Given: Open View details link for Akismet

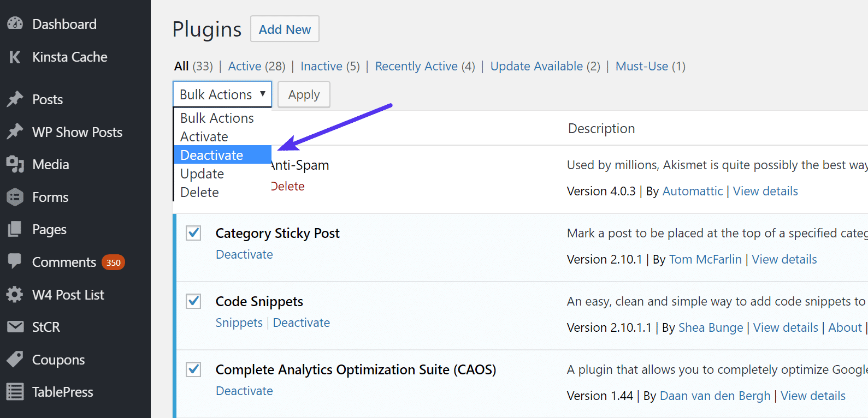Looking at the screenshot, I should coord(765,191).
